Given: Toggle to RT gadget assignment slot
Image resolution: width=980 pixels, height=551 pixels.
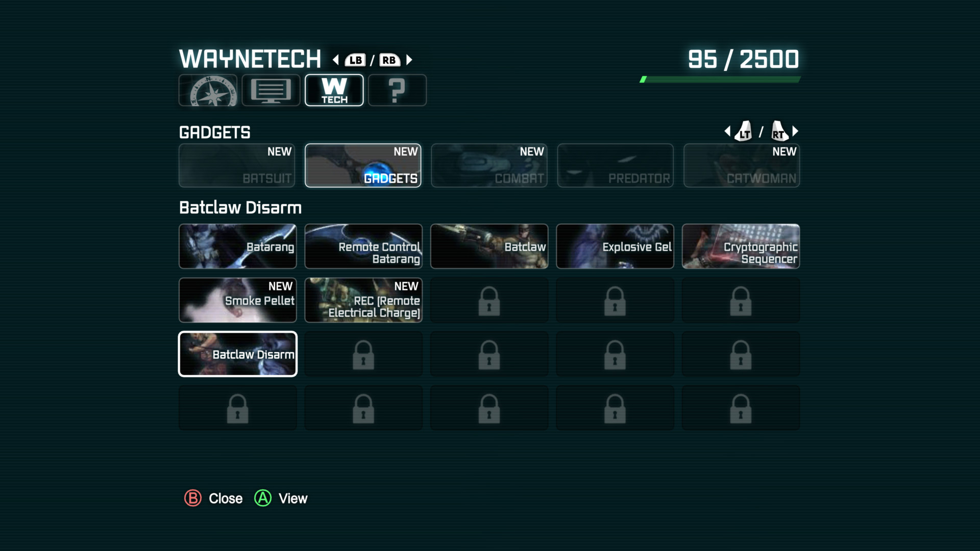Looking at the screenshot, I should 778,133.
